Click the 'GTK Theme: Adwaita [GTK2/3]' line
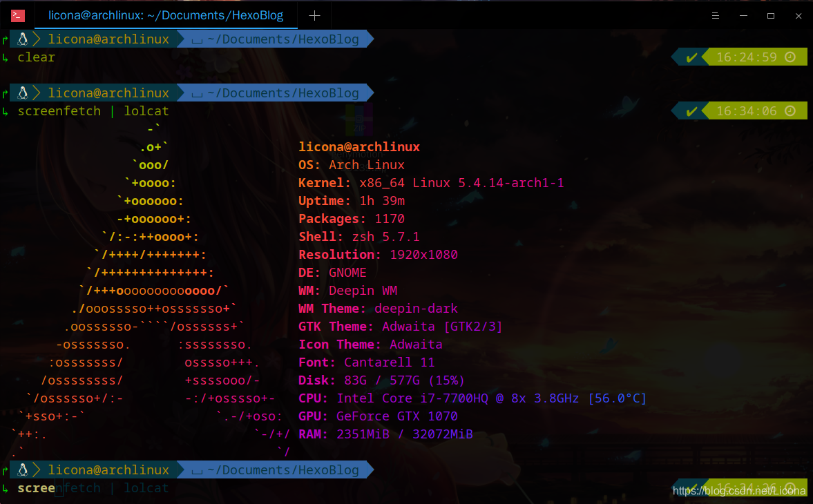 coord(400,327)
